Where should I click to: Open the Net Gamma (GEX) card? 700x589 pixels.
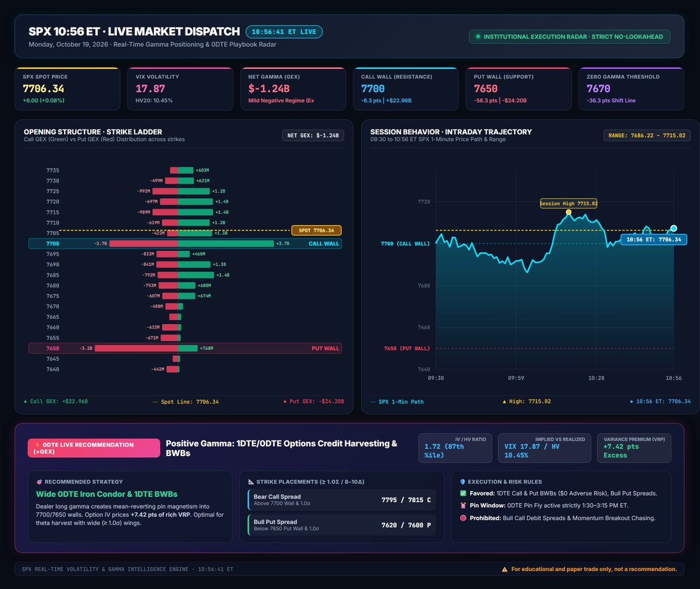click(293, 89)
